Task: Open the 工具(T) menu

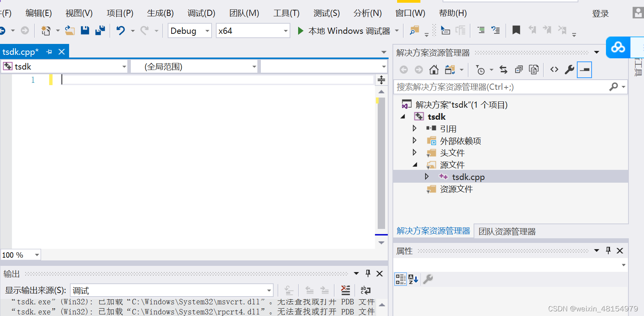Action: [x=286, y=13]
